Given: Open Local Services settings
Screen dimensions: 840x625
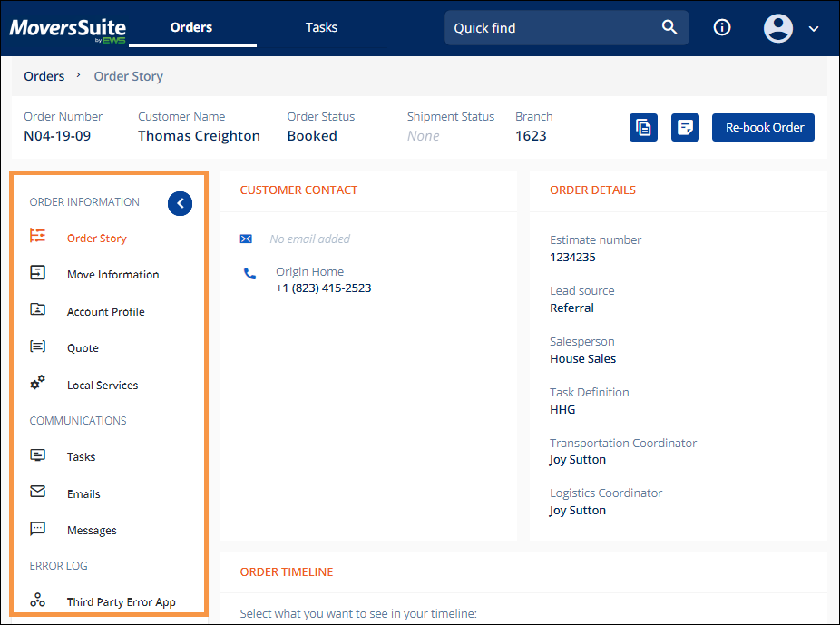Looking at the screenshot, I should (x=102, y=385).
